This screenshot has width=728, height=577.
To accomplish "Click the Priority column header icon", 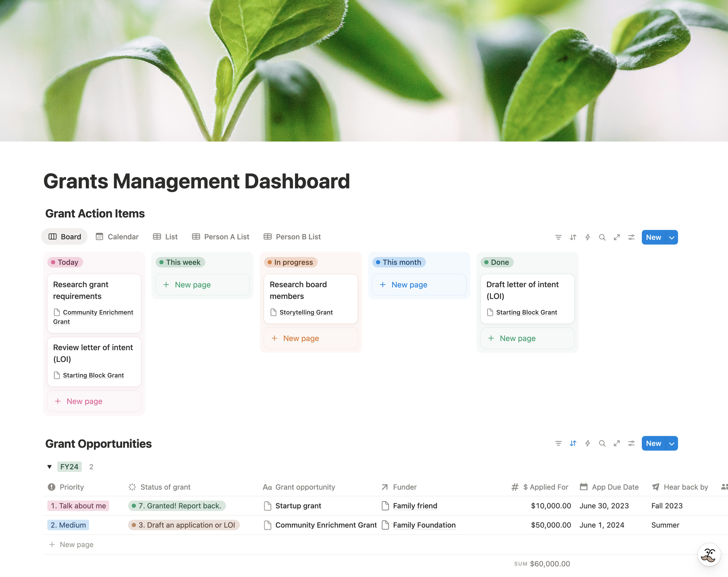I will 51,487.
